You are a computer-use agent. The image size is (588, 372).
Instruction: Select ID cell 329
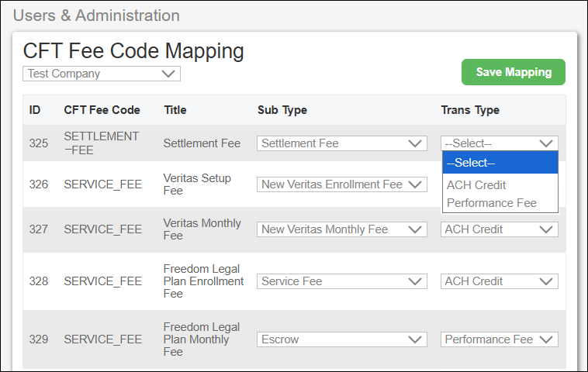pyautogui.click(x=39, y=339)
